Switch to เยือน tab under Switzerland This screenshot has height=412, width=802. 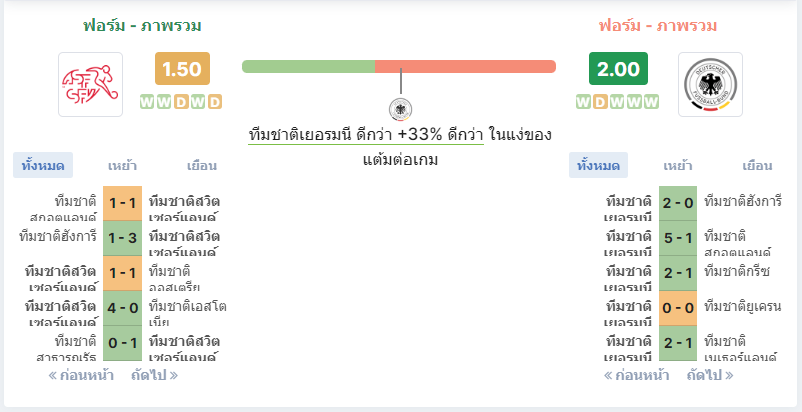coord(202,166)
